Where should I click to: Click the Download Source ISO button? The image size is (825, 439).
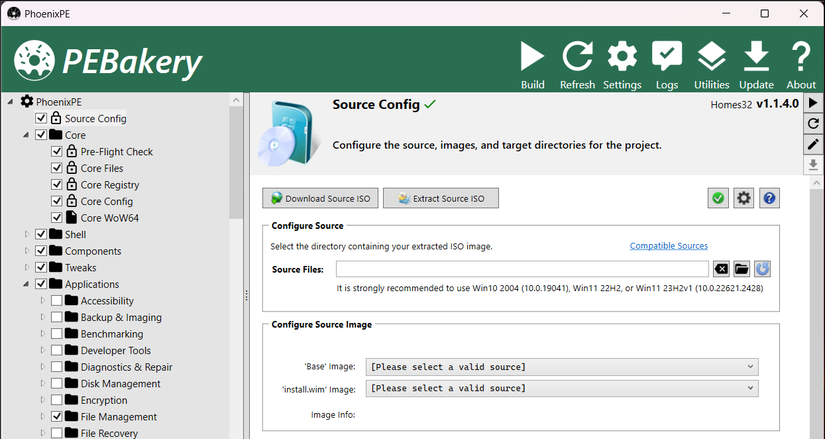[x=319, y=198]
